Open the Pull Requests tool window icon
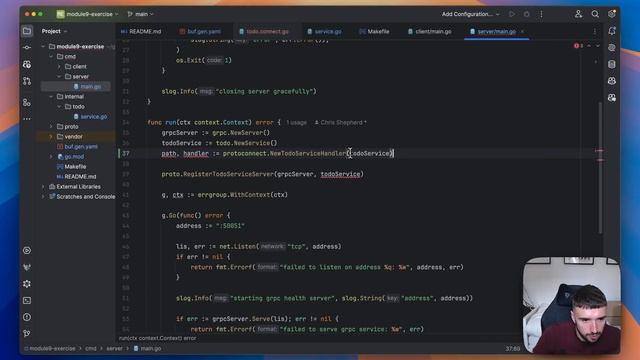Image resolution: width=640 pixels, height=360 pixels. tap(27, 81)
